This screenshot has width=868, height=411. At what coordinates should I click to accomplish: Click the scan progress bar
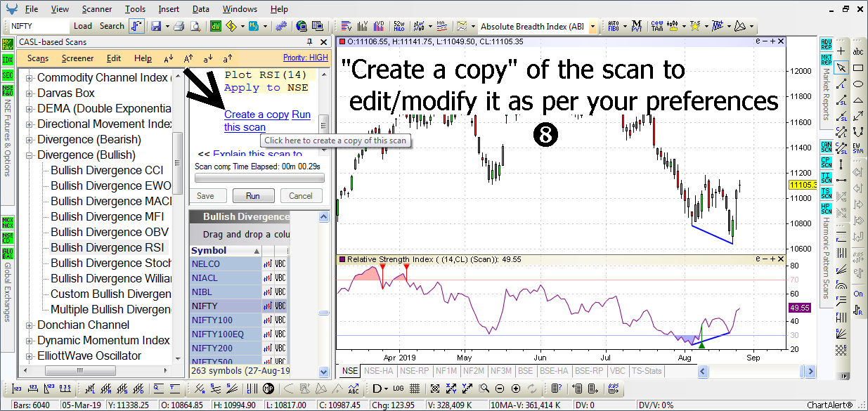(259, 178)
